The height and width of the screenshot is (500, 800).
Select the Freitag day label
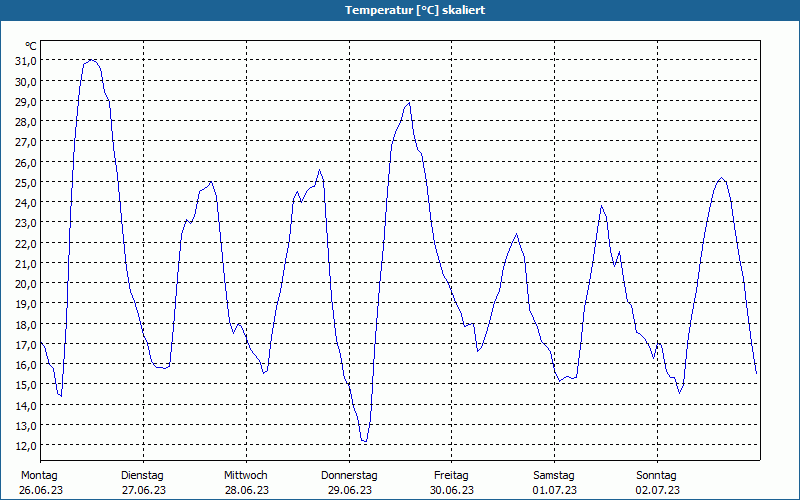tap(451, 476)
